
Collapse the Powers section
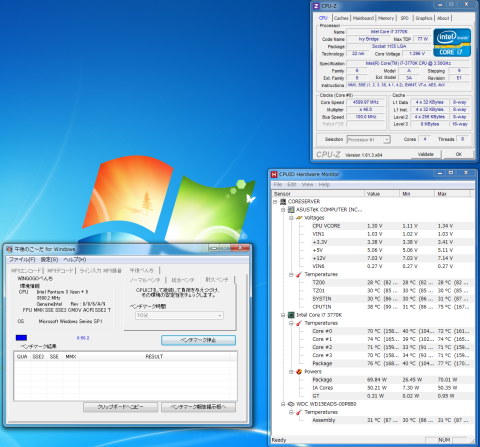pyautogui.click(x=291, y=372)
